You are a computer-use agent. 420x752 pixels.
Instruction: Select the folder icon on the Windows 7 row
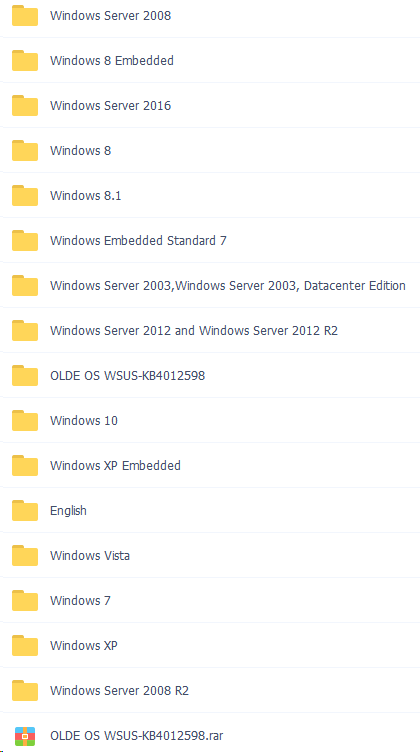[x=25, y=600]
